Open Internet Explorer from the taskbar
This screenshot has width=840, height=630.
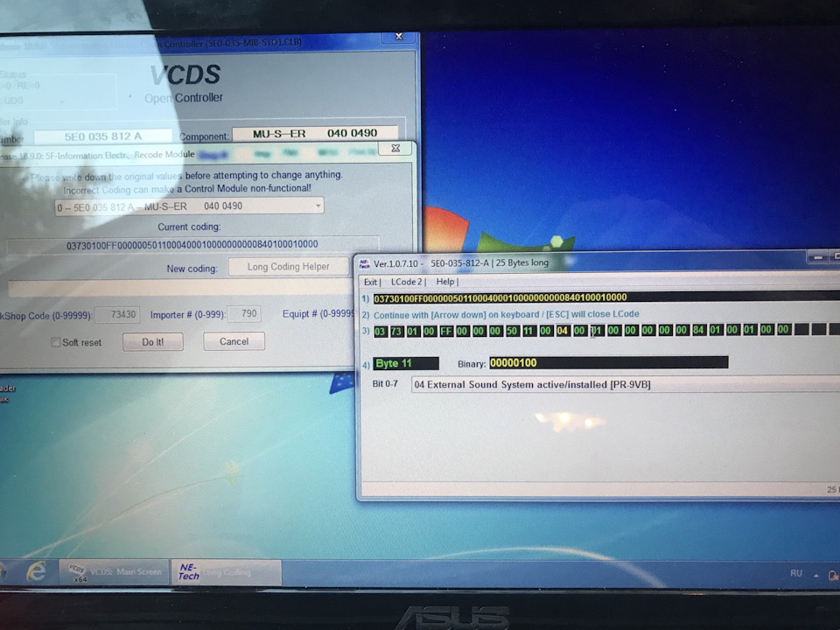tap(37, 571)
